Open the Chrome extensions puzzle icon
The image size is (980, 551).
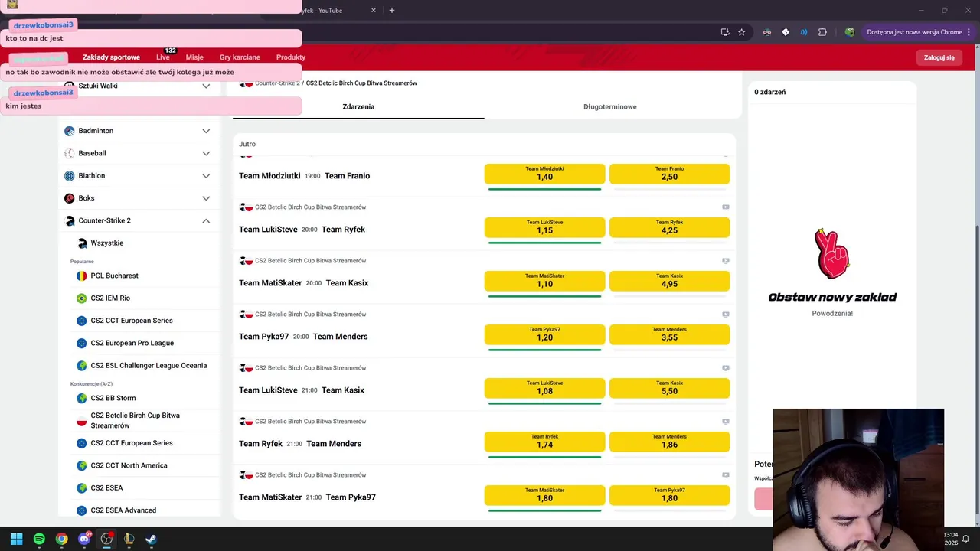(x=822, y=32)
